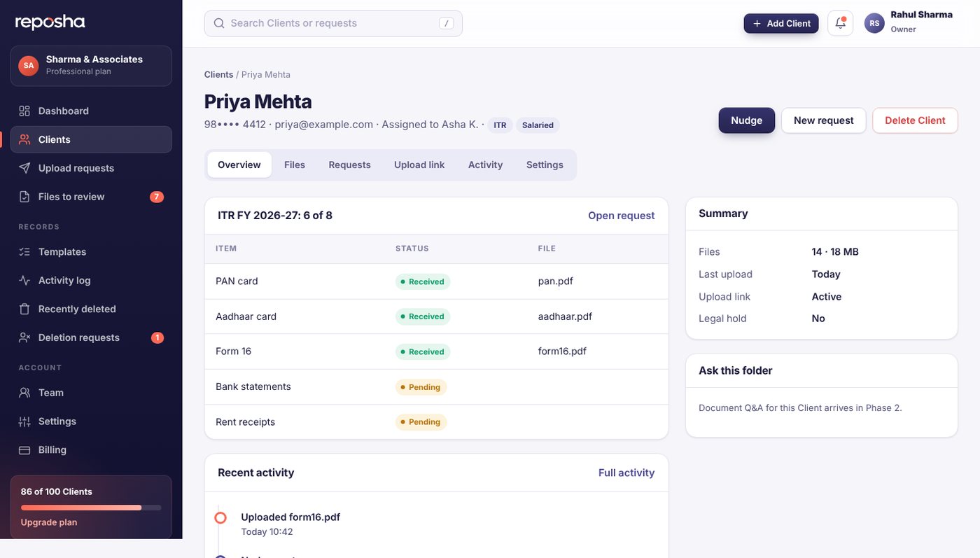The height and width of the screenshot is (558, 980).
Task: Click the Upload requests paper-plane icon
Action: 24,168
